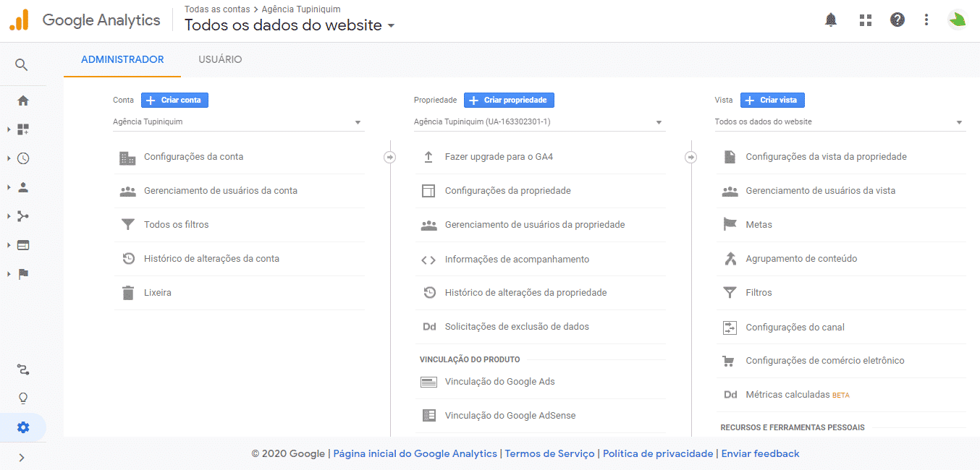Click the Criar propriedade button

(x=509, y=101)
